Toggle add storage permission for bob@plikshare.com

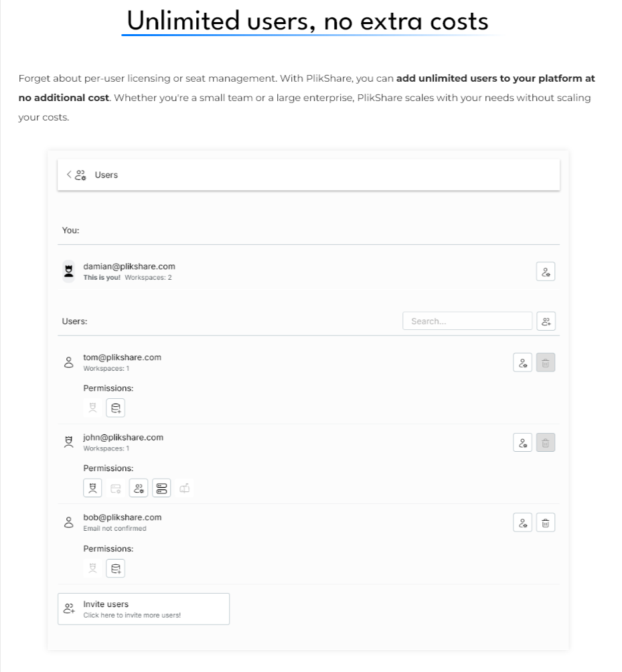pos(115,568)
